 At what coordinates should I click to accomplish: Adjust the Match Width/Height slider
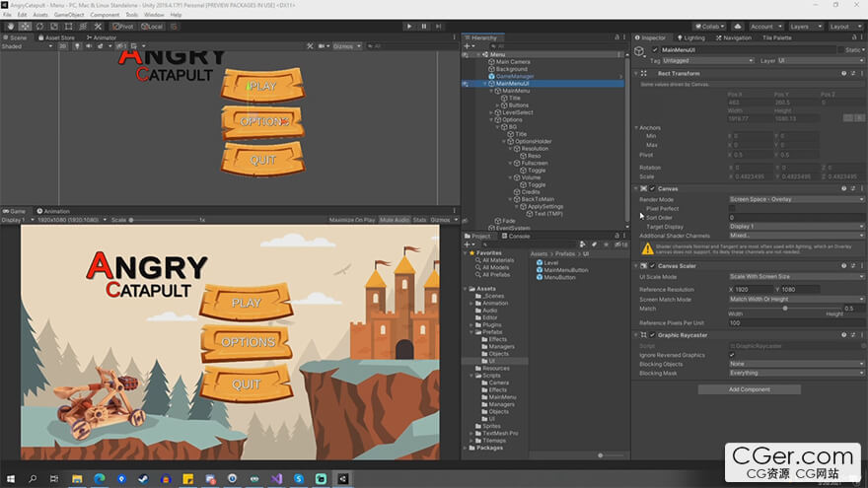tap(784, 308)
